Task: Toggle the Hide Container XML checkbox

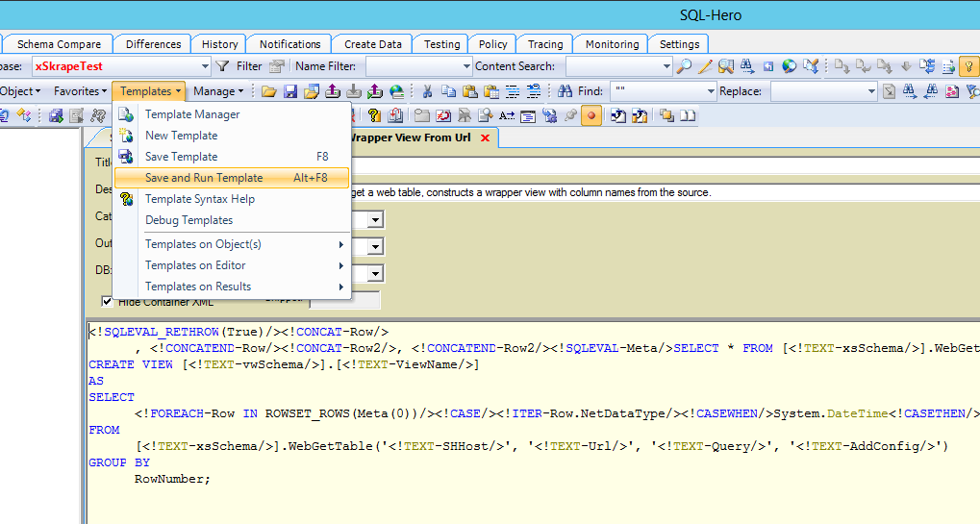Action: coord(107,302)
